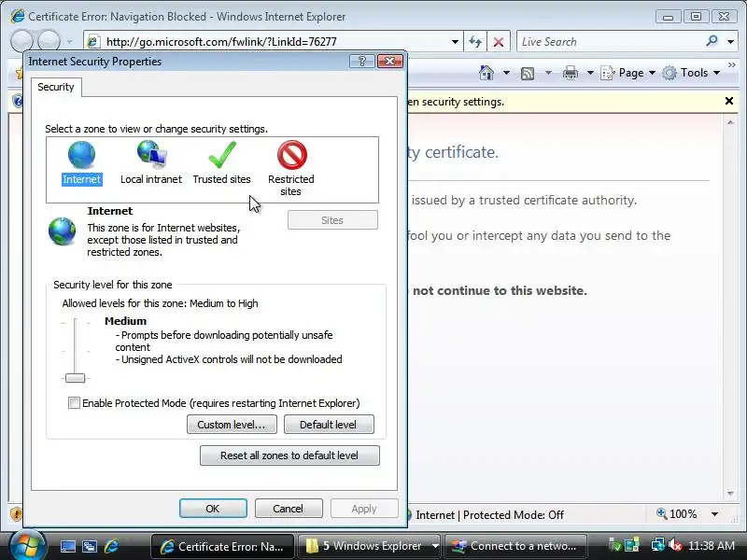The height and width of the screenshot is (560, 747).
Task: Open the address bar history dropdown
Action: (x=455, y=42)
